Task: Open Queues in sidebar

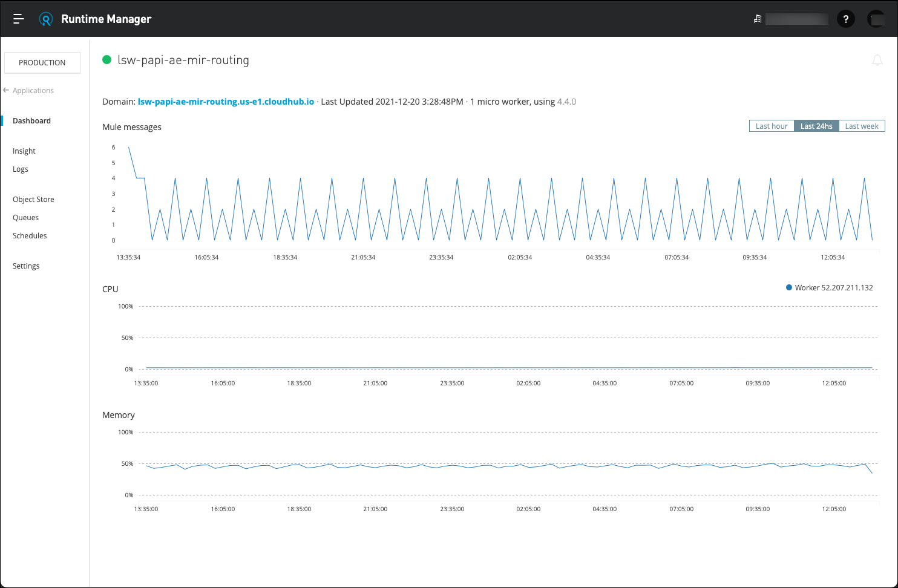Action: (x=25, y=217)
